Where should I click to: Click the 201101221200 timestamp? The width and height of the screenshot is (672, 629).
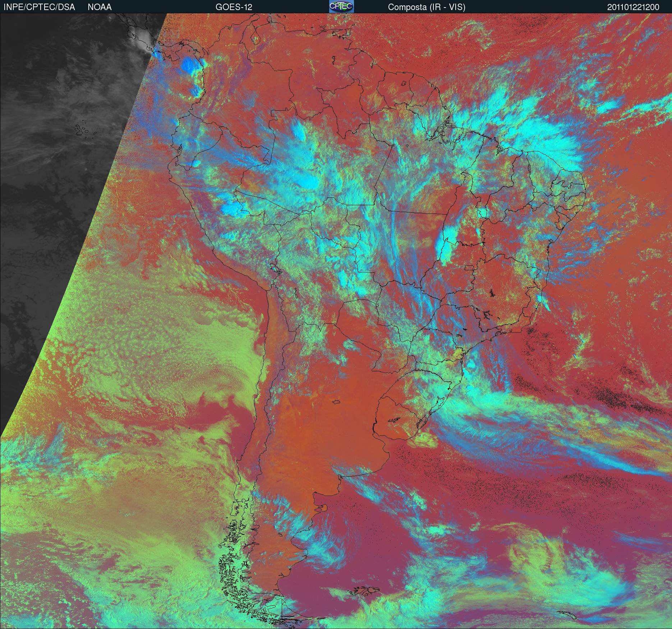(x=633, y=8)
